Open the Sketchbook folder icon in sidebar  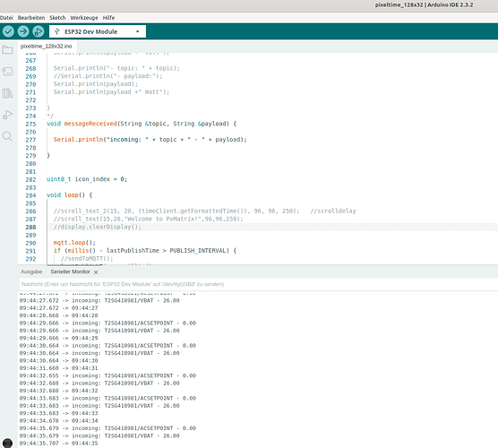pos(7,50)
